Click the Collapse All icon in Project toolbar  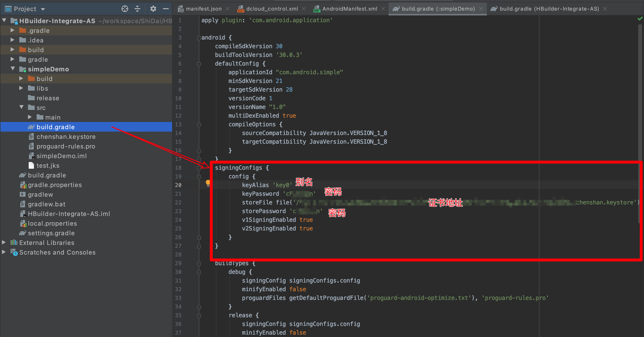137,9
